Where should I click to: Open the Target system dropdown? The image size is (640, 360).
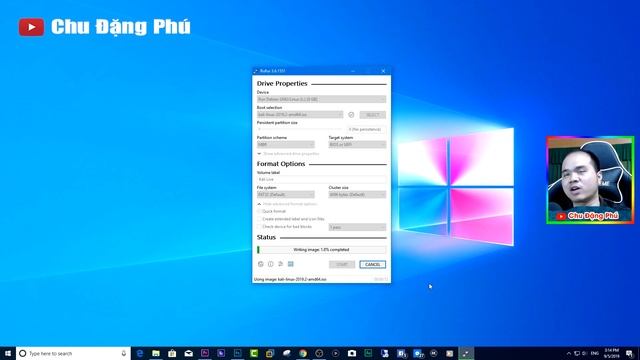[357, 144]
